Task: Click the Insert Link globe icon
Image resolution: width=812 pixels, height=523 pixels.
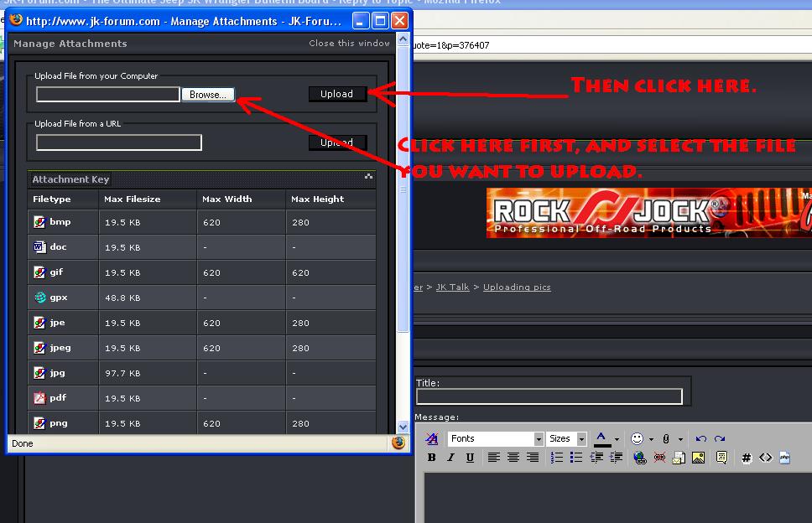Action: click(x=640, y=458)
